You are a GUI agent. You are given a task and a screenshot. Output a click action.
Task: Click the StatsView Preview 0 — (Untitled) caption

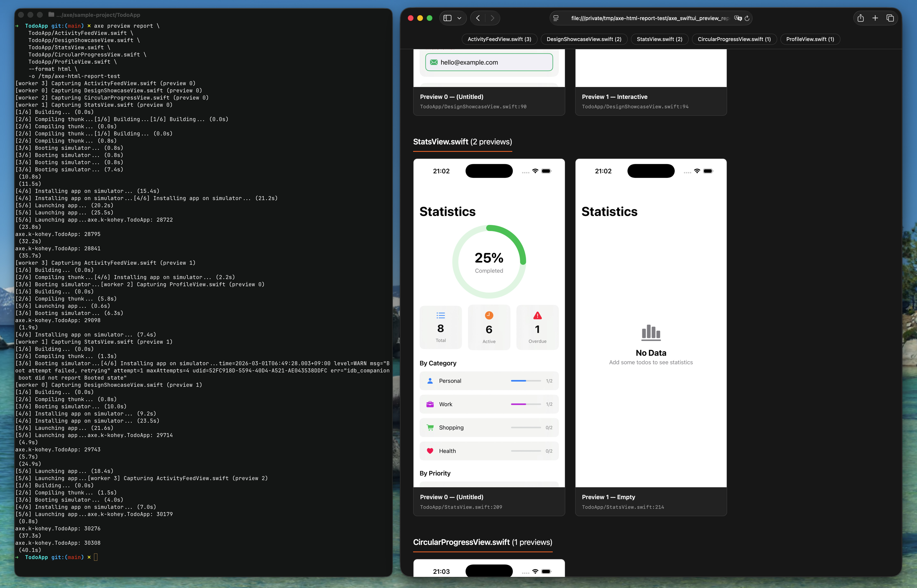[x=452, y=497]
